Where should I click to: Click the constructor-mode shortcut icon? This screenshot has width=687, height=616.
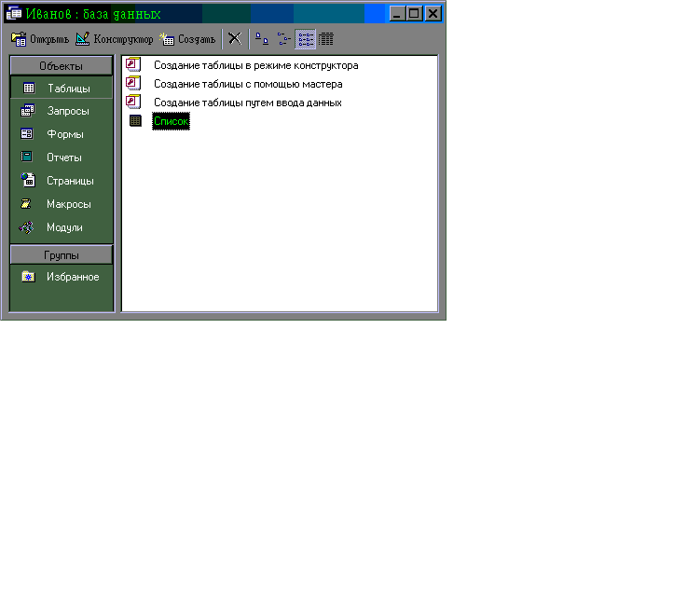click(x=133, y=64)
